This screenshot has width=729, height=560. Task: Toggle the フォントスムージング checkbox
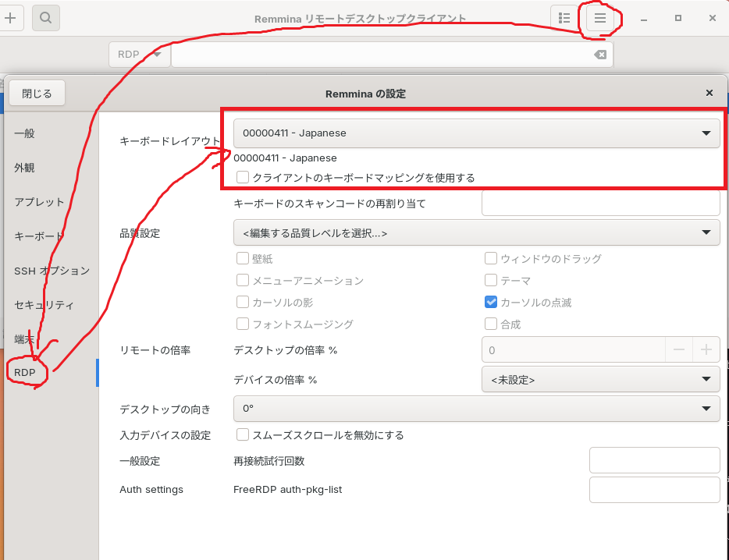(x=243, y=324)
